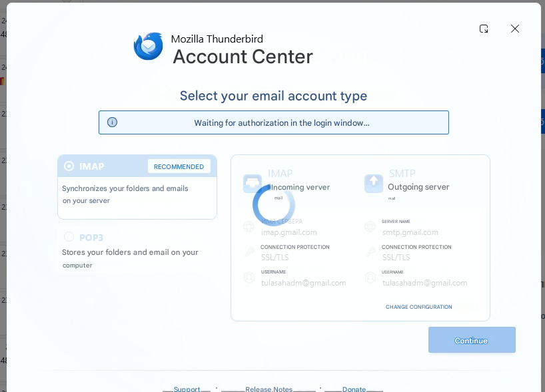545x392 pixels.
Task: Click incoming server SSL/TLS value
Action: [x=275, y=258]
